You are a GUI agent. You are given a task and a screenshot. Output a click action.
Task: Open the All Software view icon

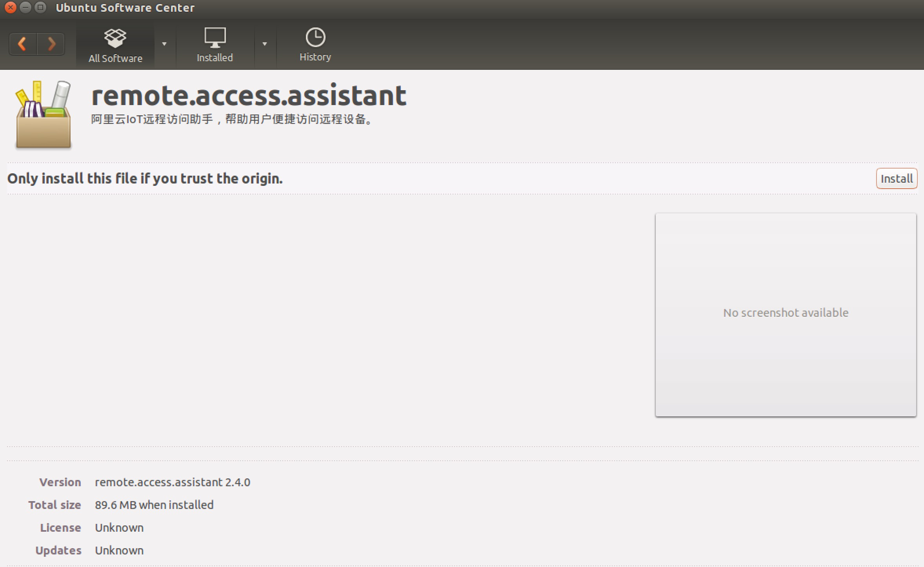115,38
